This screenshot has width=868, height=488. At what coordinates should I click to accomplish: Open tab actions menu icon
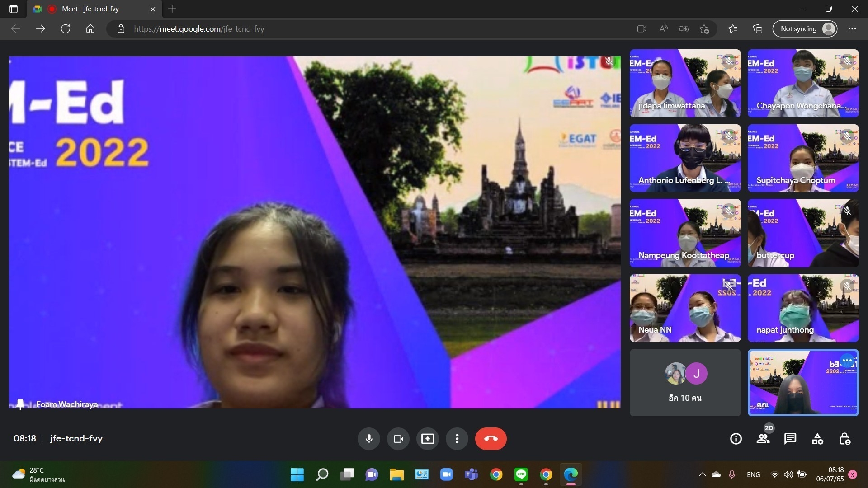(x=14, y=9)
